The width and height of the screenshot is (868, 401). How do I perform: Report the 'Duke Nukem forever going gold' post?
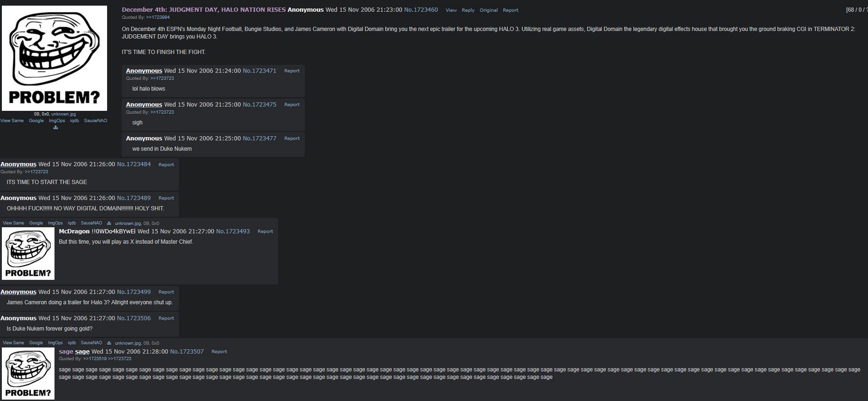tap(166, 318)
